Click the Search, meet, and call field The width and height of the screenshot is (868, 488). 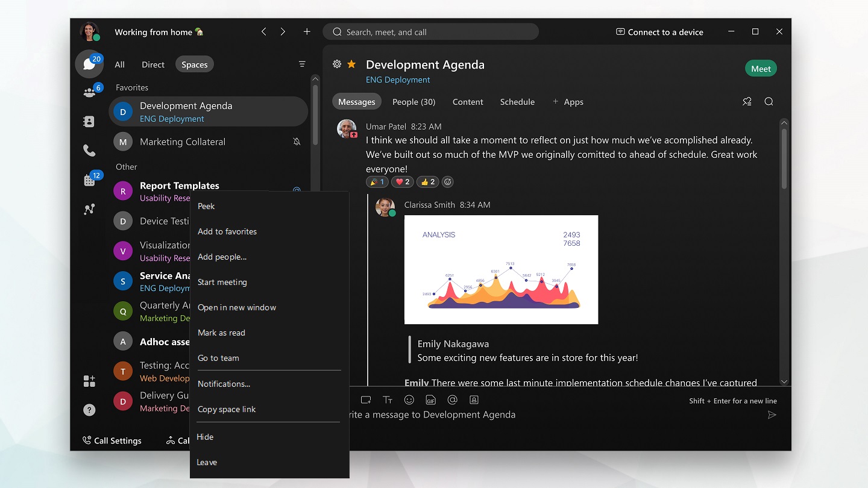pyautogui.click(x=430, y=32)
